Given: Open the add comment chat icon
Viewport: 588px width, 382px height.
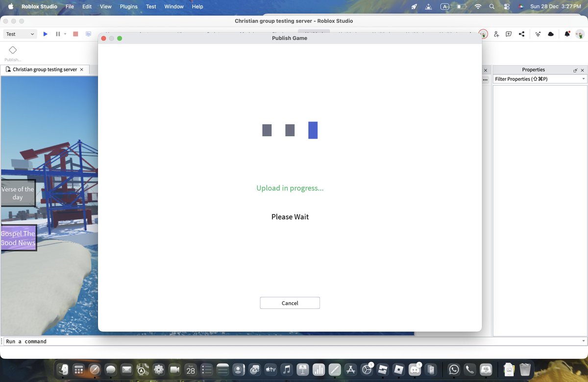Looking at the screenshot, I should coord(509,34).
